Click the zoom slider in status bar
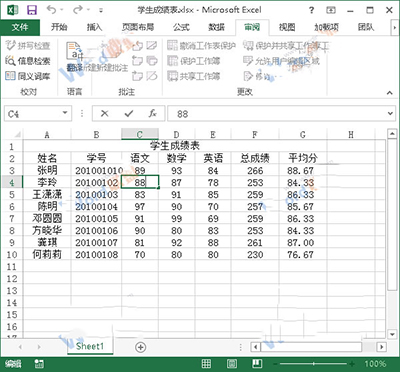 (314, 364)
